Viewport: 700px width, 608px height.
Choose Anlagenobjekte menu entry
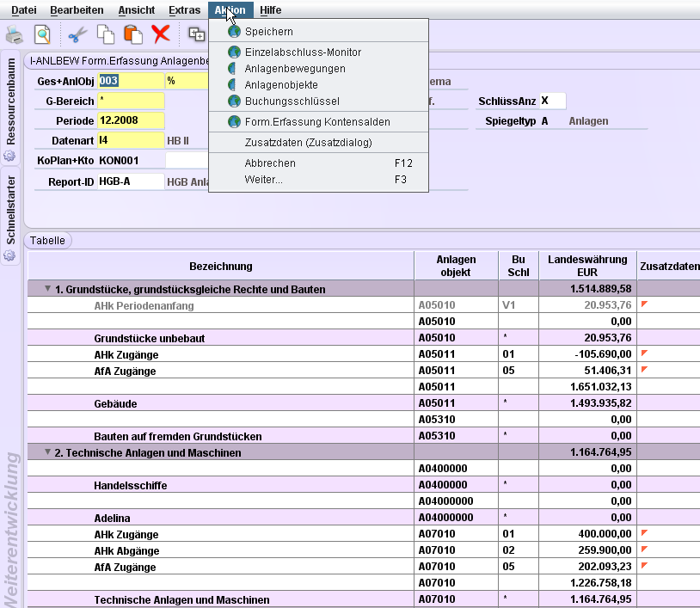click(x=318, y=85)
